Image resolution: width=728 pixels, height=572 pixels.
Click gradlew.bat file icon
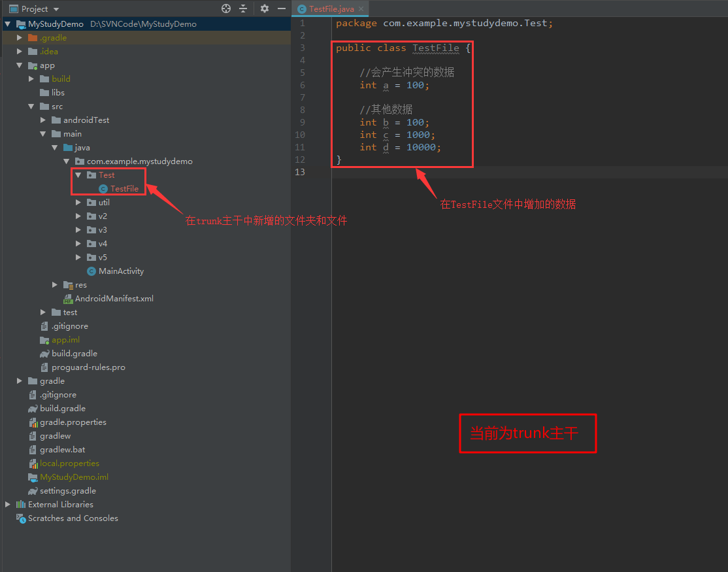pyautogui.click(x=33, y=450)
